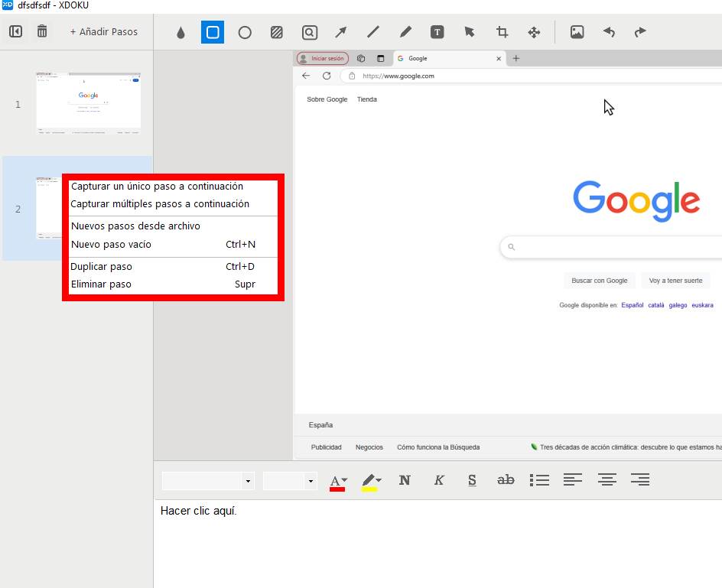Toggle bold formatting (N)
Image resolution: width=722 pixels, height=588 pixels.
pyautogui.click(x=405, y=480)
